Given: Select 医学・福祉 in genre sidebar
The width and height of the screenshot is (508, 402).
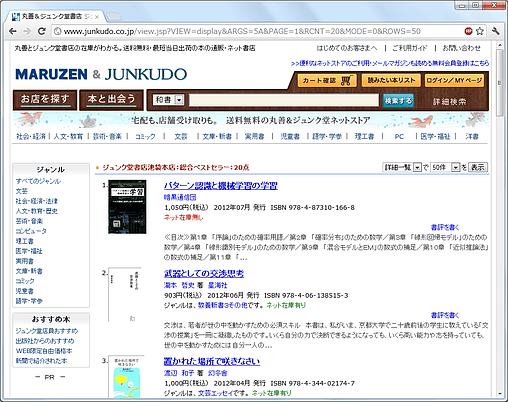Looking at the screenshot, I should (29, 251).
